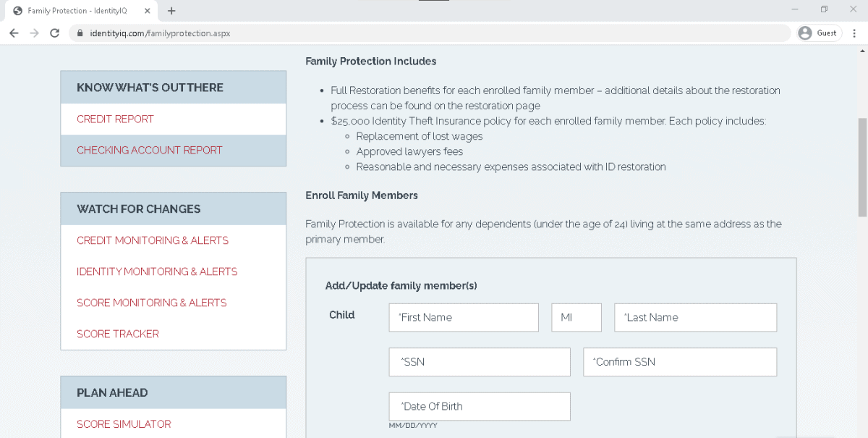The width and height of the screenshot is (868, 438).
Task: Click the forward navigation arrow
Action: pos(34,33)
